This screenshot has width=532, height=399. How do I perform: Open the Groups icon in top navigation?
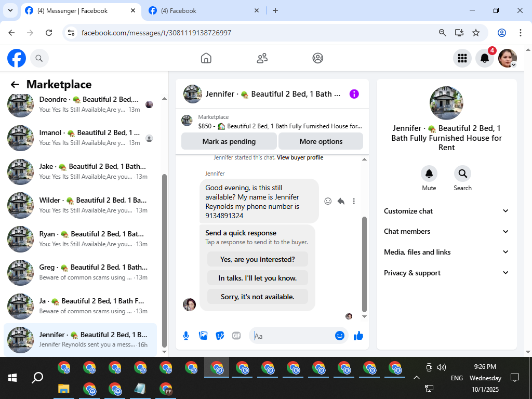(x=317, y=58)
